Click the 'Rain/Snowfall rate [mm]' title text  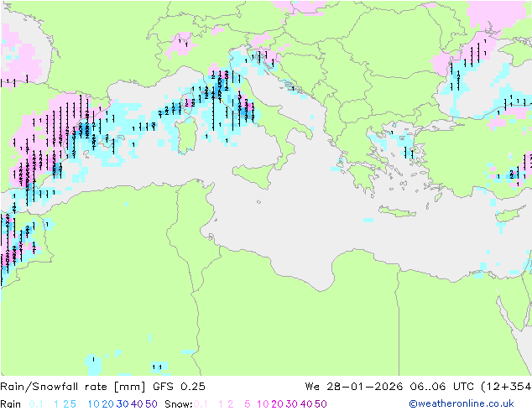click(73, 387)
